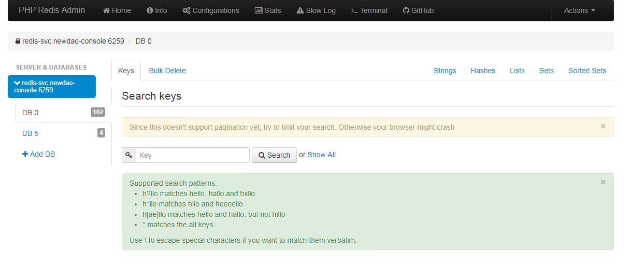The width and height of the screenshot is (644, 262).
Task: Dismiss the yellow pagination warning
Action: pos(603,126)
